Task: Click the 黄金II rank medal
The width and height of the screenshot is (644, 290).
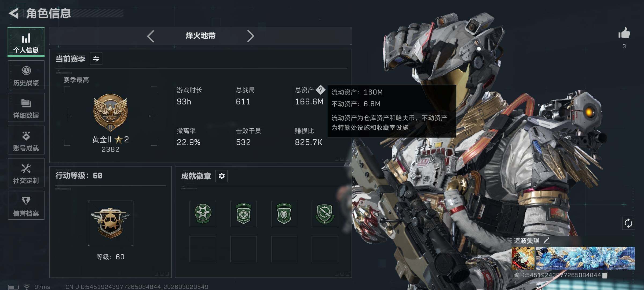Action: click(110, 113)
